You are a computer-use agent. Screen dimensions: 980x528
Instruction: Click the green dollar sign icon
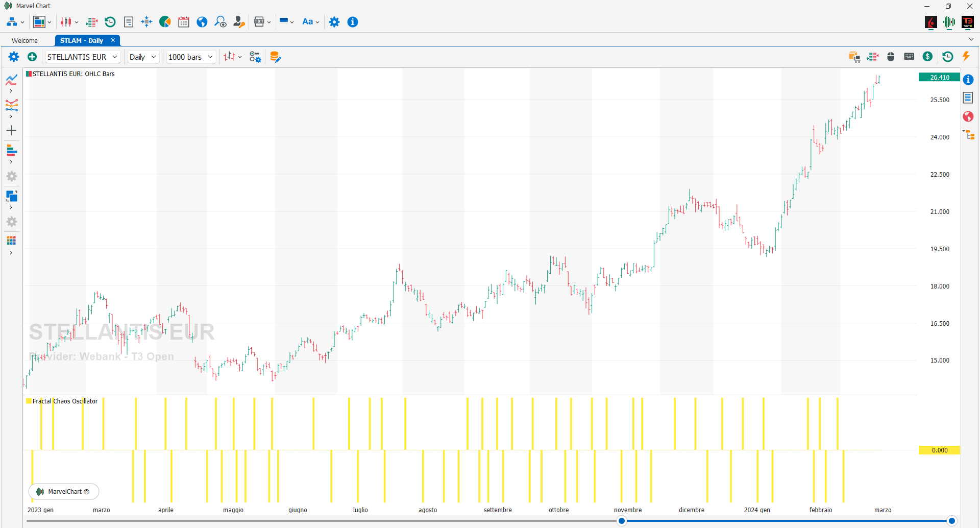(928, 57)
